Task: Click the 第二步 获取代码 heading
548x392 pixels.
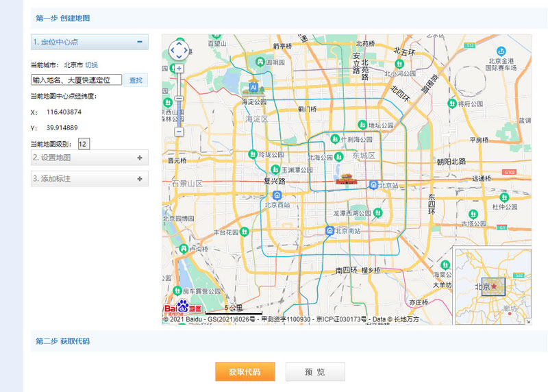Action: click(63, 341)
